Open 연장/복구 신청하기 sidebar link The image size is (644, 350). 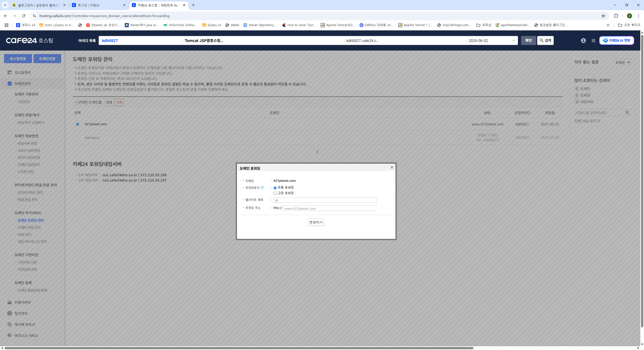click(31, 123)
